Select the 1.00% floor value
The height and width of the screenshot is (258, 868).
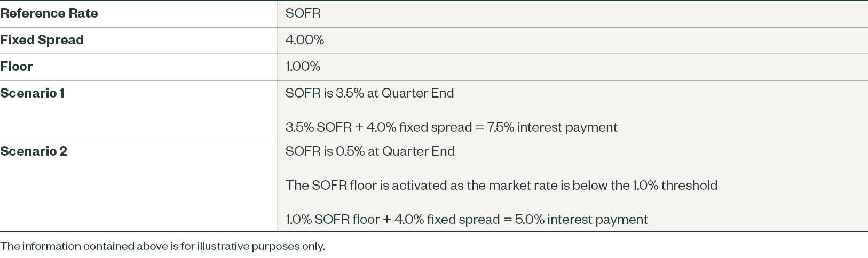(x=303, y=67)
